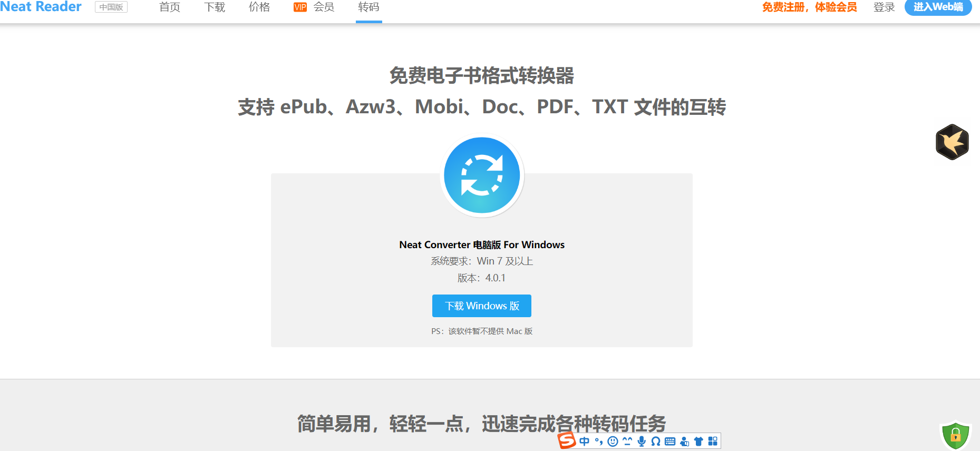Click the blue converter sync icon
The width and height of the screenshot is (980, 451).
coord(482,175)
